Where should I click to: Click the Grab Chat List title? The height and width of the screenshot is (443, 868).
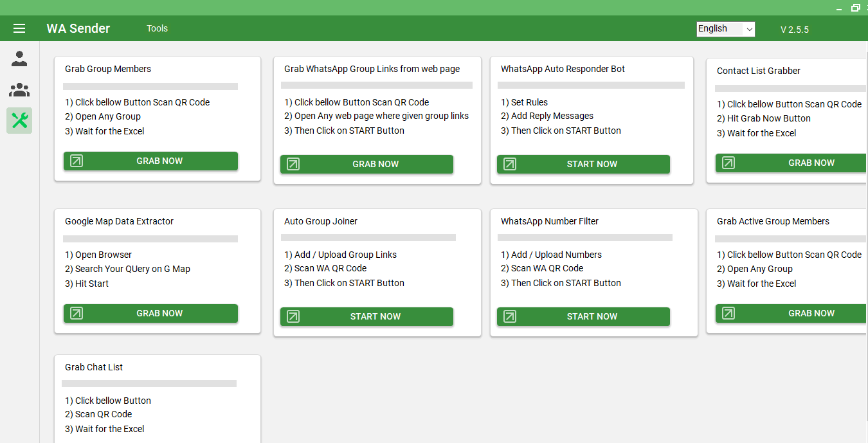[x=94, y=367]
